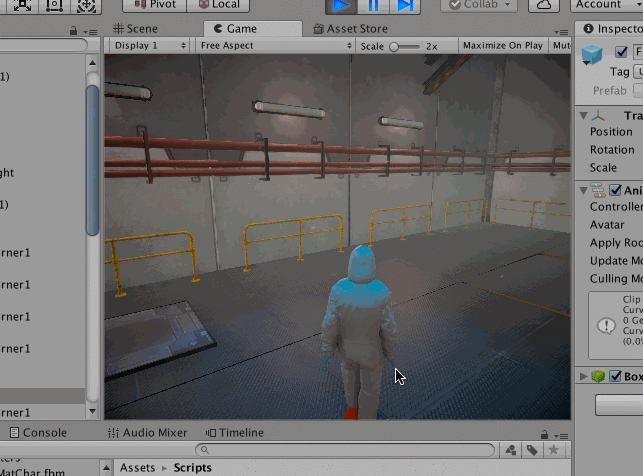Pause the game with the Pause button
This screenshot has height=476, width=643.
click(373, 6)
